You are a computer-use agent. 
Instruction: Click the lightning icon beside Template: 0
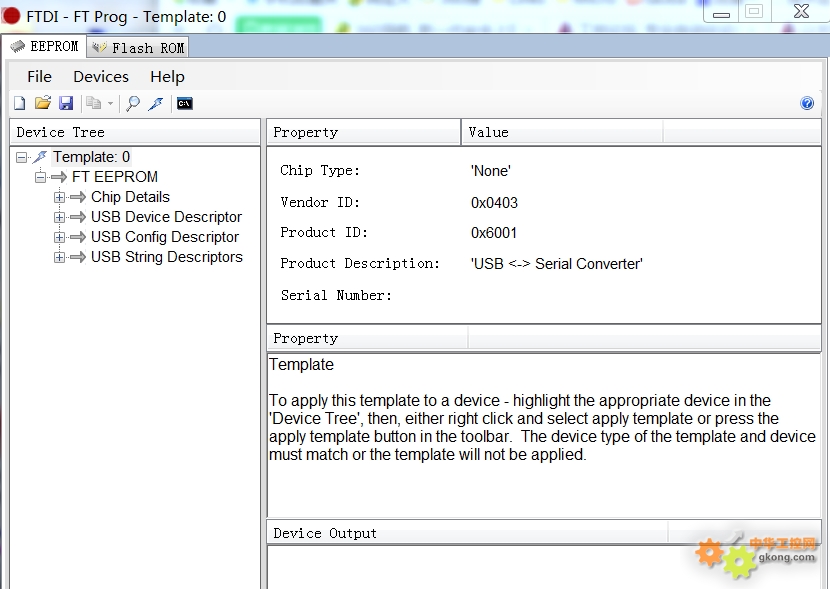click(40, 157)
